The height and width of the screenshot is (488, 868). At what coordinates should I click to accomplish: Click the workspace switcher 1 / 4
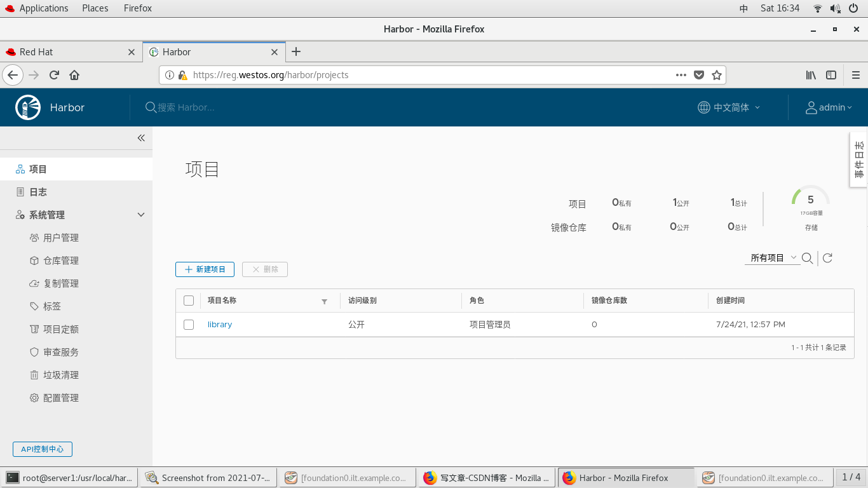[851, 477]
